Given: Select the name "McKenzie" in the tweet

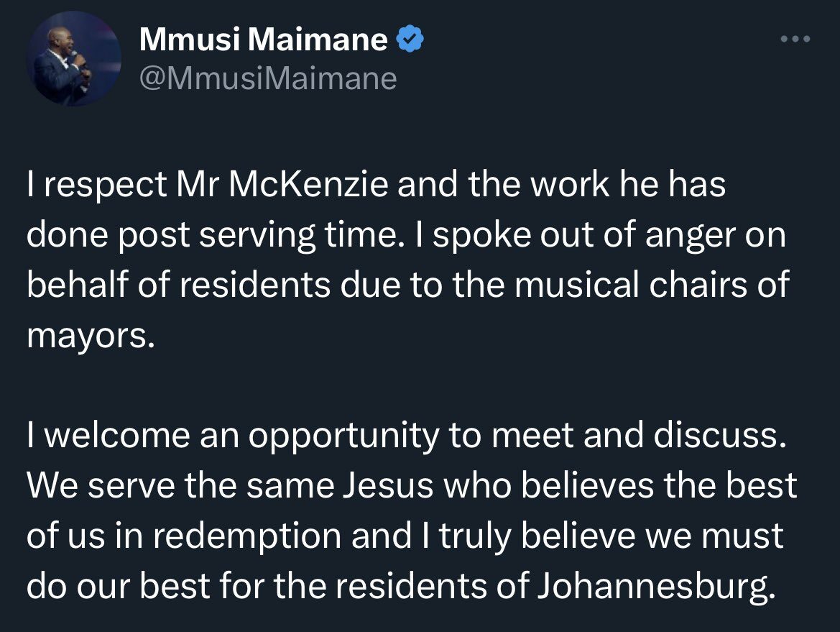Looking at the screenshot, I should pos(308,184).
